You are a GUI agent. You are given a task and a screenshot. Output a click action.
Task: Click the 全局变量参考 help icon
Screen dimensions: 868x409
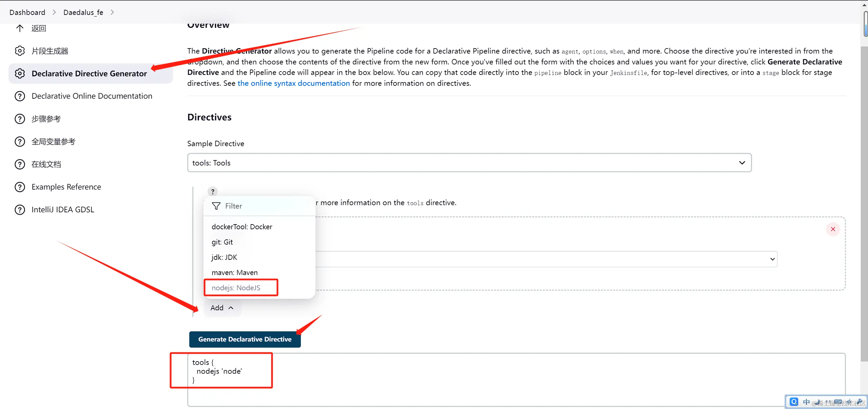pos(20,141)
